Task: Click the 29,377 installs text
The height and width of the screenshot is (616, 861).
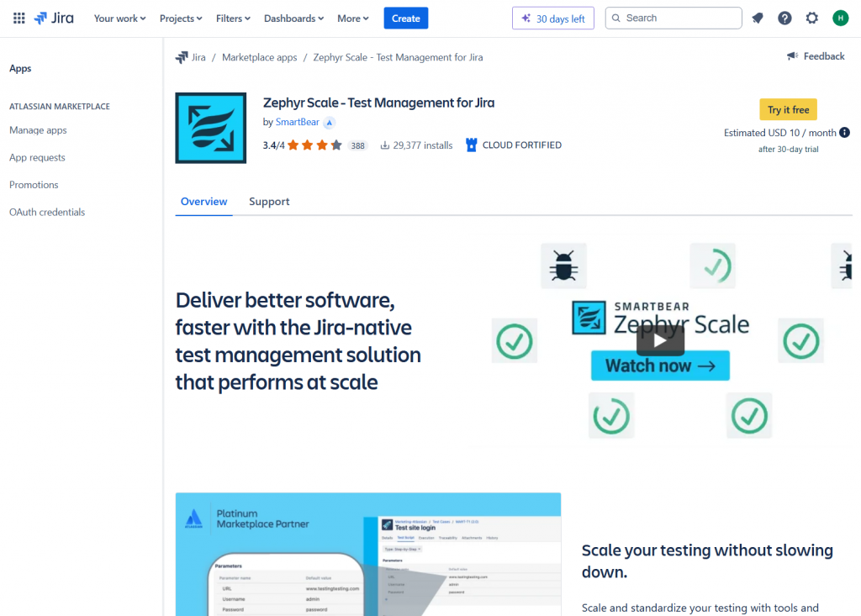Action: 422,145
